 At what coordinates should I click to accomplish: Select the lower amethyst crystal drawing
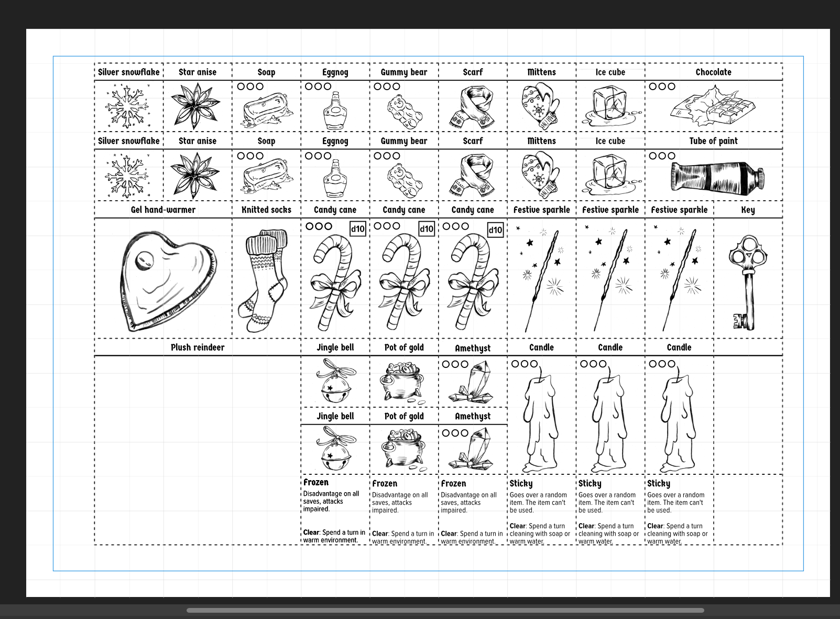tap(472, 450)
